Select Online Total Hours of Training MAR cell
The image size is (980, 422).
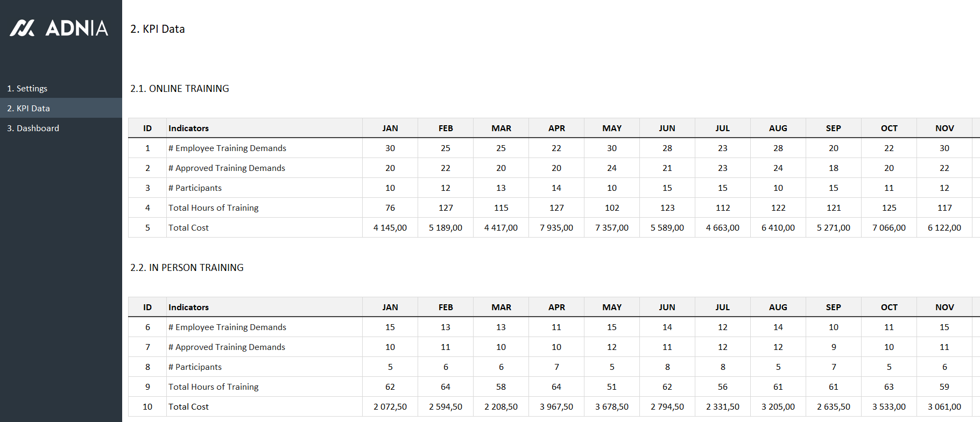coord(501,208)
